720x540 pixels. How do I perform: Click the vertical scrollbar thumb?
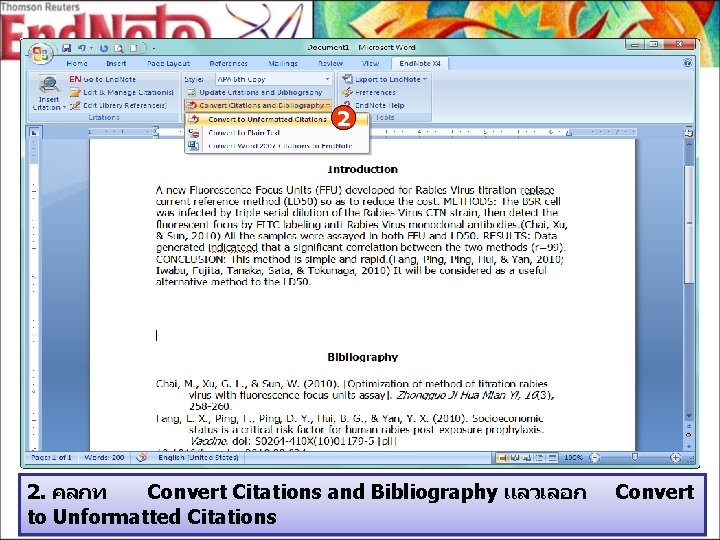click(688, 224)
